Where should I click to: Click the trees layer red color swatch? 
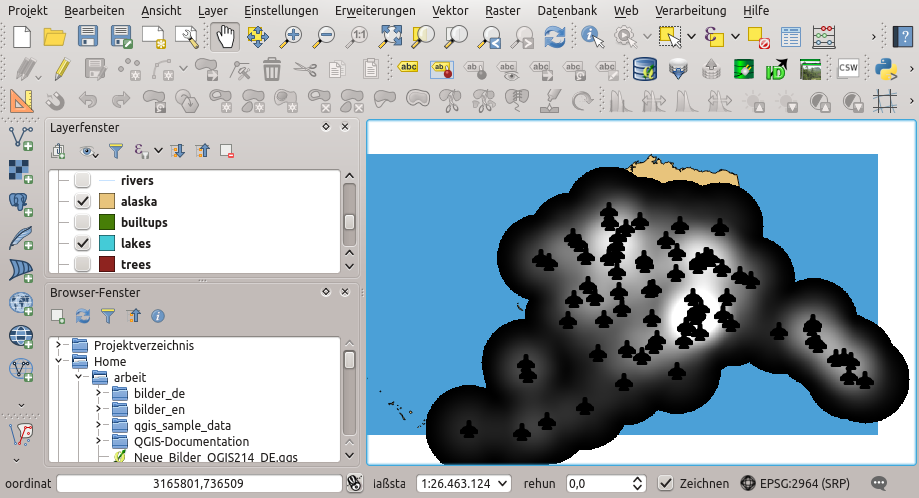click(x=107, y=265)
